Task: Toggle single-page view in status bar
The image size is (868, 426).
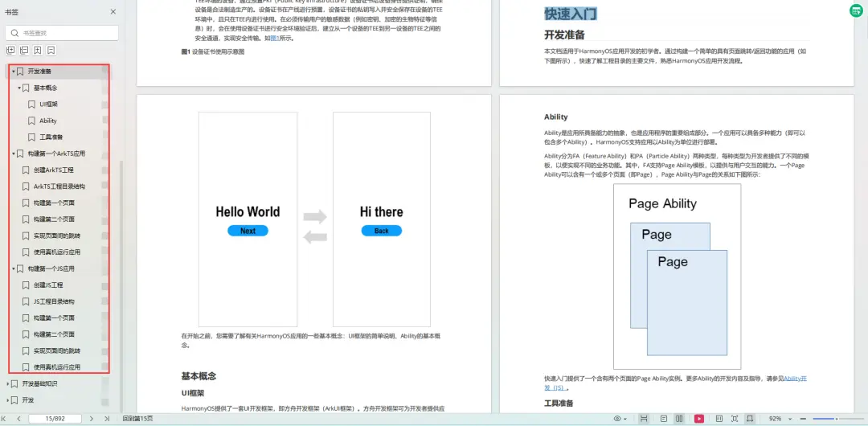Action: pos(664,419)
